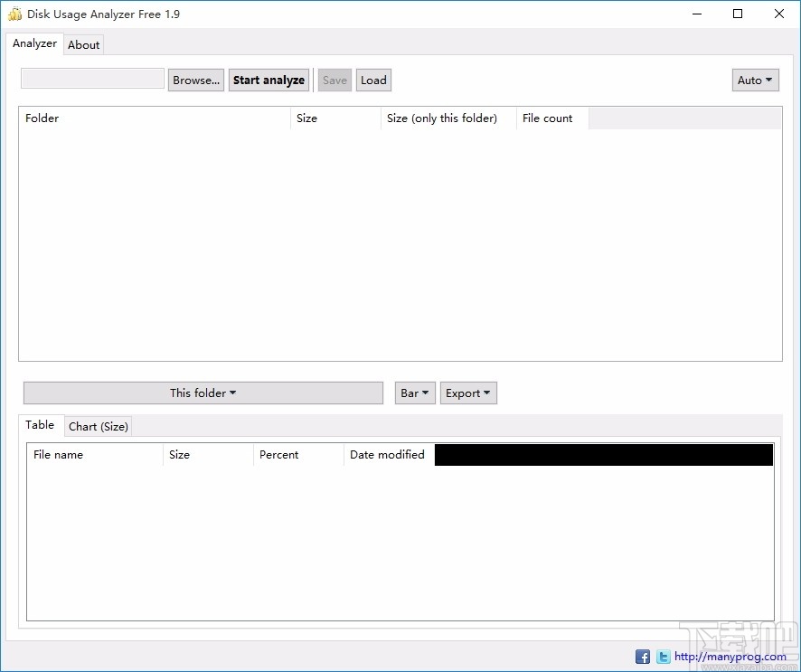This screenshot has height=672, width=801.
Task: Sort by the Folder column header
Action: pyautogui.click(x=42, y=118)
